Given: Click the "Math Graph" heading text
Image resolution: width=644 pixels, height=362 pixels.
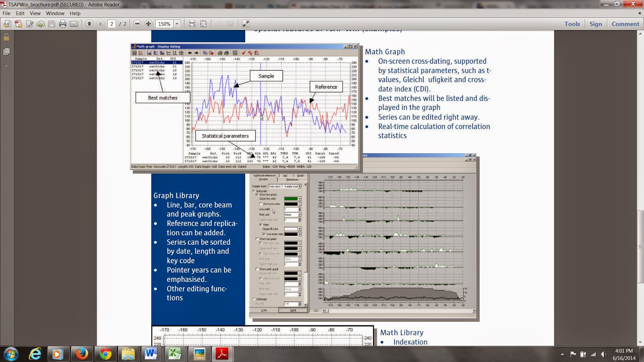Looking at the screenshot, I should (385, 51).
